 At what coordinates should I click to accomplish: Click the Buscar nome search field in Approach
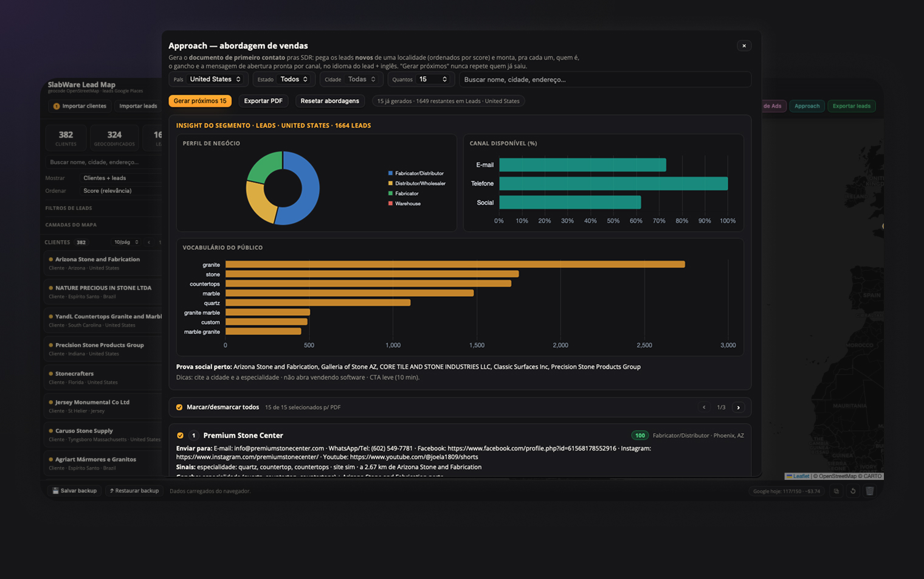605,79
